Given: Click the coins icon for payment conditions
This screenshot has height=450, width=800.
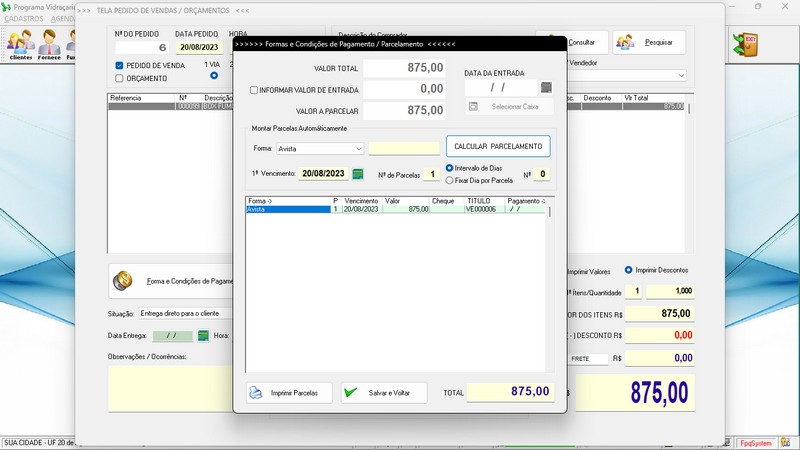Looking at the screenshot, I should [124, 281].
